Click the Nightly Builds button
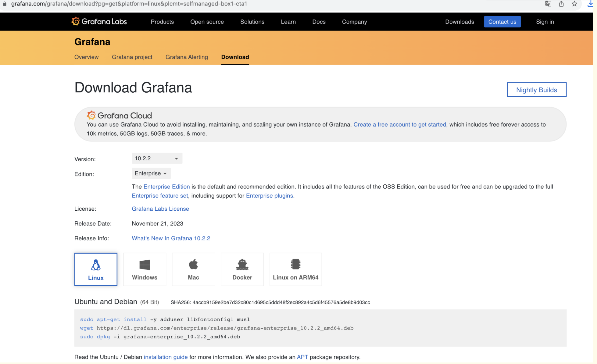 coord(536,90)
